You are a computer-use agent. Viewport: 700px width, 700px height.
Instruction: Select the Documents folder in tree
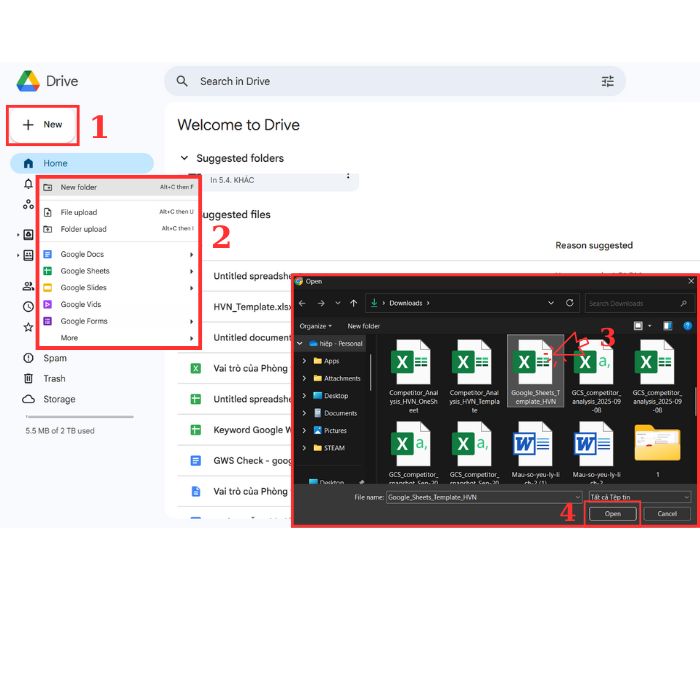coord(335,413)
